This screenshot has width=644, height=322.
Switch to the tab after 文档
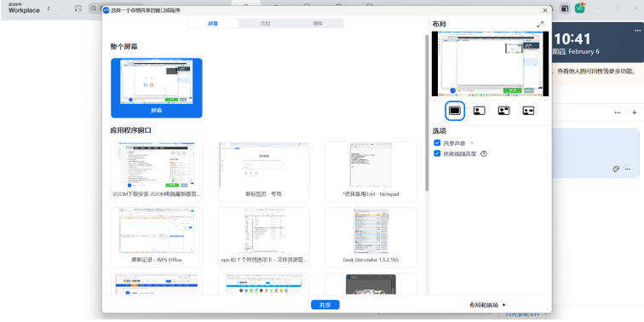318,23
